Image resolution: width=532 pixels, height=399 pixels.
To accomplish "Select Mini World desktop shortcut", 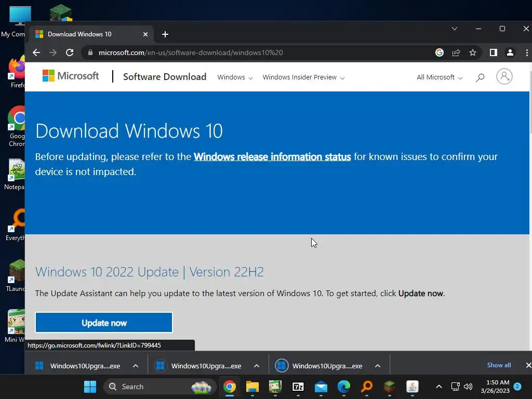I will point(15,326).
